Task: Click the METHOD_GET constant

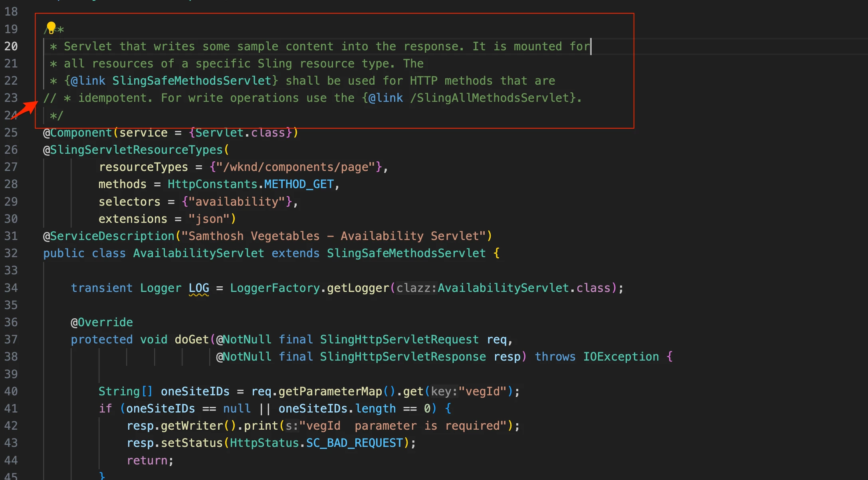Action: coord(299,184)
